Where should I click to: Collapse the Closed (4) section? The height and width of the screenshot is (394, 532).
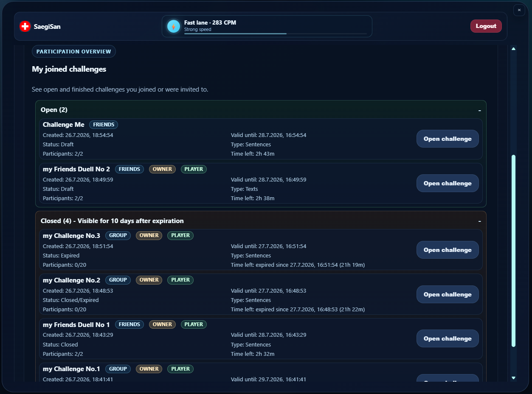(x=480, y=221)
